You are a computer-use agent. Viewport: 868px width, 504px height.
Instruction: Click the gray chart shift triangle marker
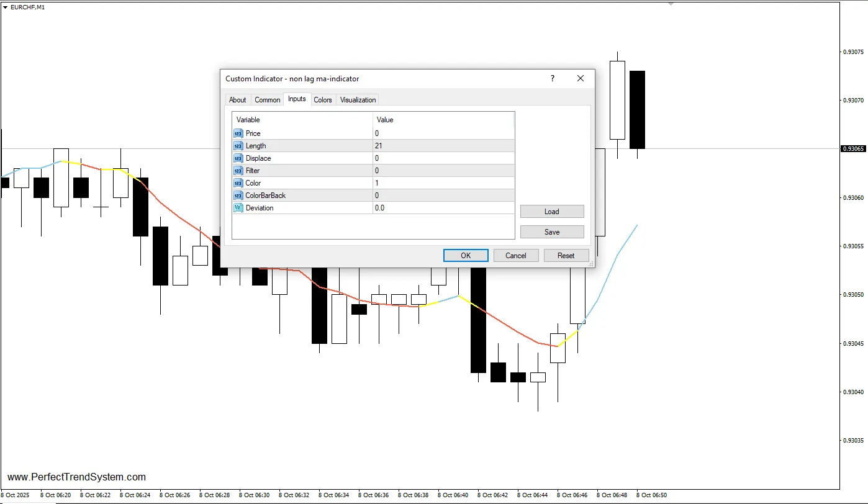pyautogui.click(x=671, y=4)
